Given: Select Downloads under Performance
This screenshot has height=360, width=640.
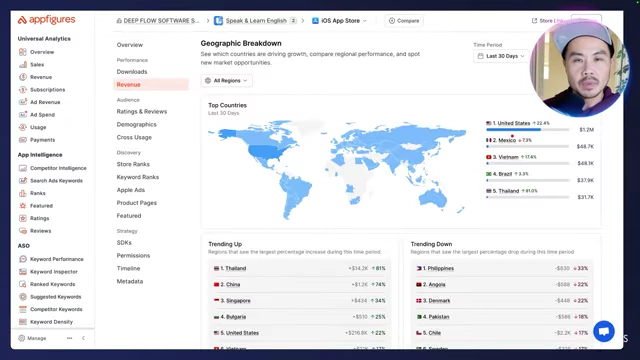Looking at the screenshot, I should click(x=132, y=71).
